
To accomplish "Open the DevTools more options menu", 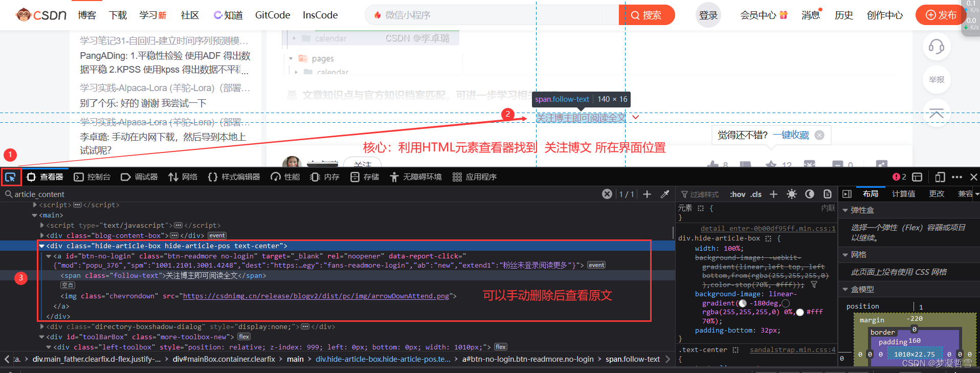I will [x=957, y=177].
